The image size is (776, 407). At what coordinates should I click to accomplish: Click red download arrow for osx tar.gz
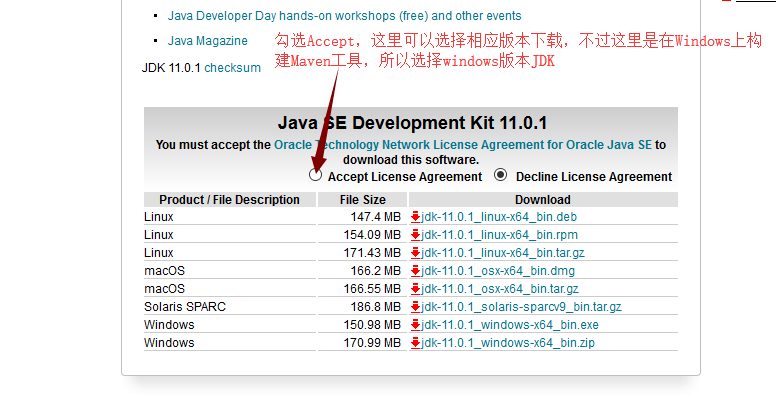tap(415, 289)
